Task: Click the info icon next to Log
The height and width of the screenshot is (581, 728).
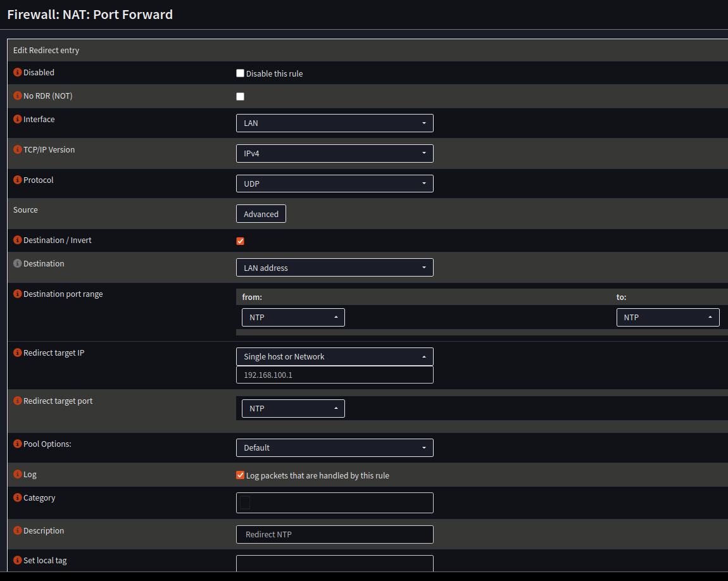Action: click(17, 474)
